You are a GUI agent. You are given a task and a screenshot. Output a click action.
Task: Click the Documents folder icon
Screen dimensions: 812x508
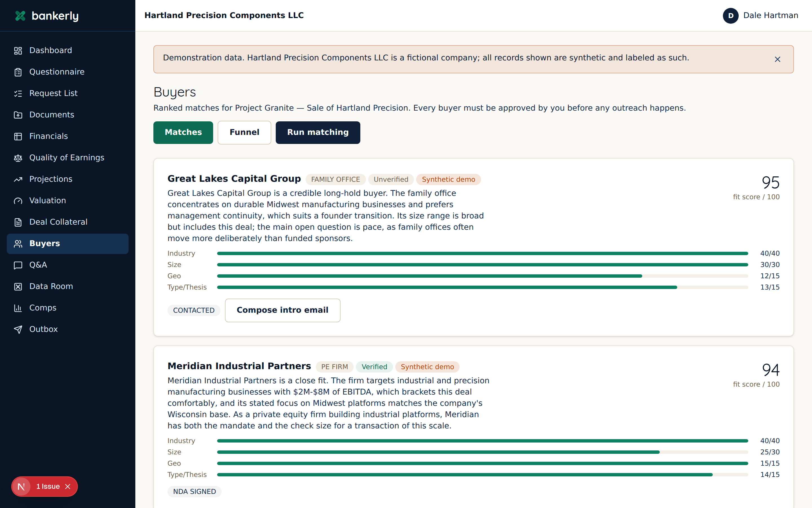[18, 115]
